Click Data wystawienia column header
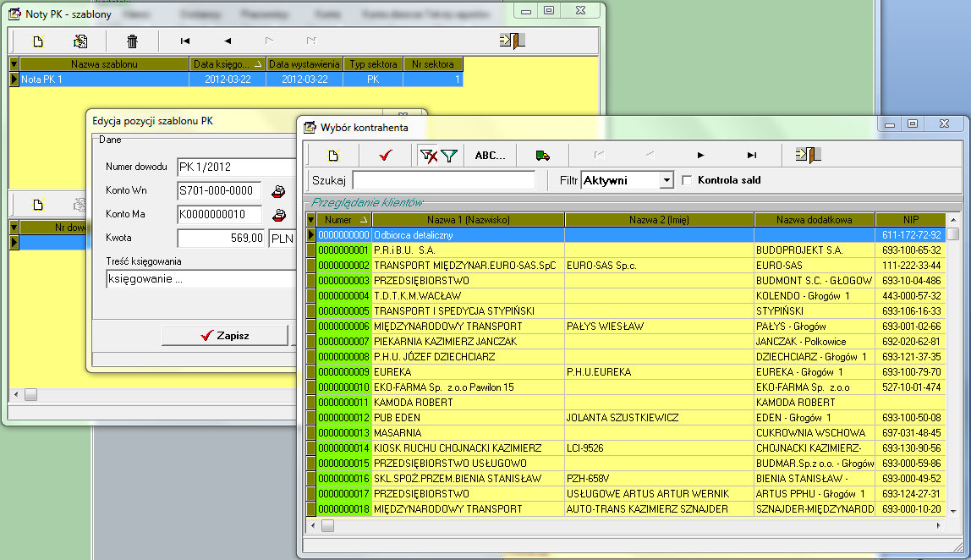This screenshot has height=560, width=971. [304, 64]
